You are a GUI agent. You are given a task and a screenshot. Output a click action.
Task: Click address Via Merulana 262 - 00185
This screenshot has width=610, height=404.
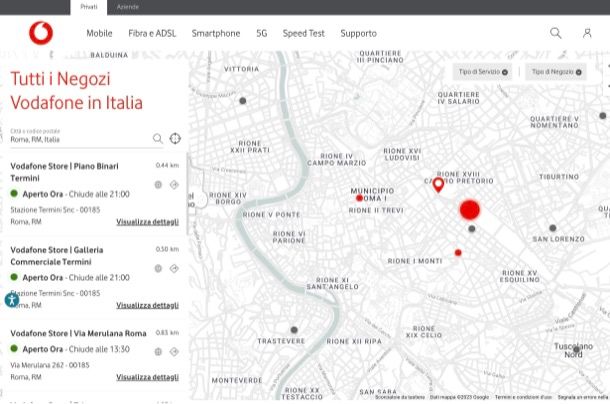50,365
